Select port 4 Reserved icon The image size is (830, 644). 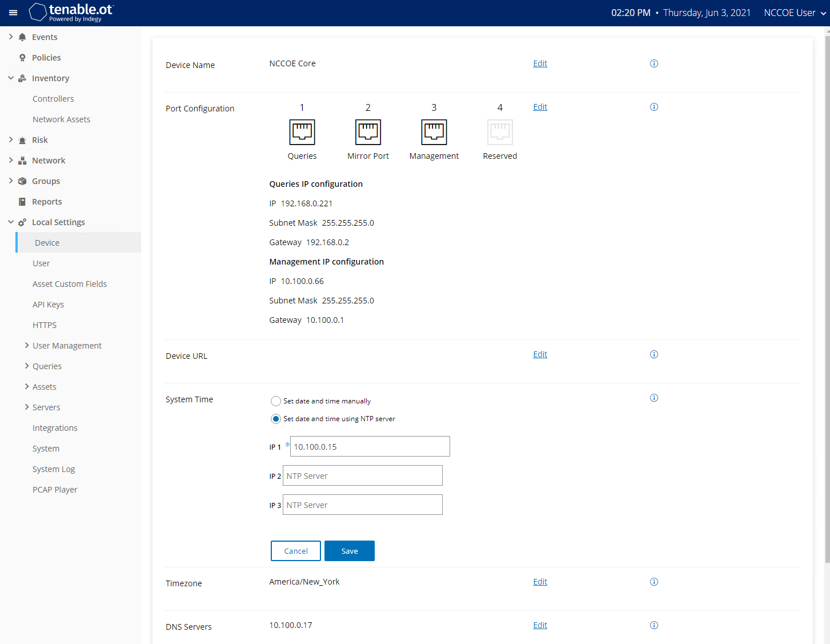coord(500,132)
